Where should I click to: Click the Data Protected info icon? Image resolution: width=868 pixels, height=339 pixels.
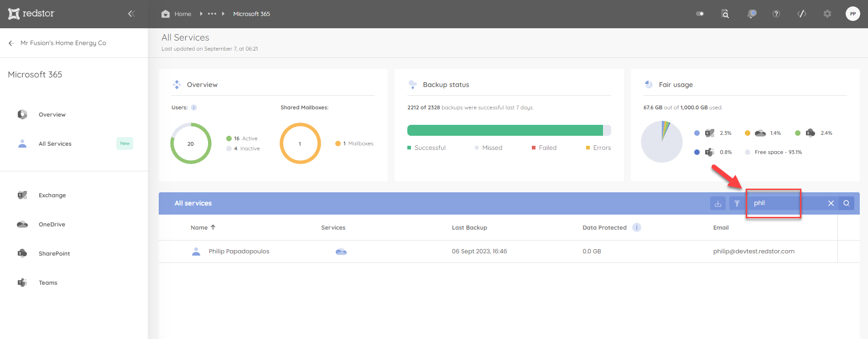637,227
